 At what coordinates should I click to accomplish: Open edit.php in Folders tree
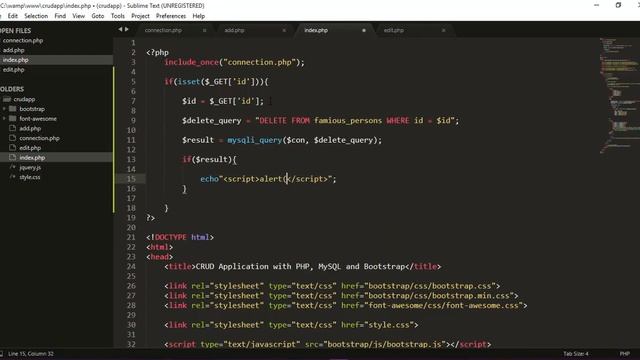30,148
